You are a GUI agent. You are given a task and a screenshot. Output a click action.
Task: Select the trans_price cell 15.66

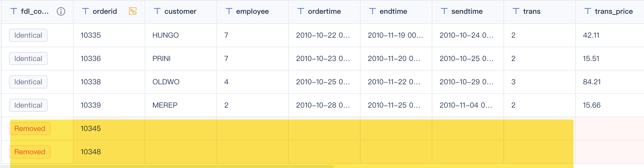(x=592, y=105)
